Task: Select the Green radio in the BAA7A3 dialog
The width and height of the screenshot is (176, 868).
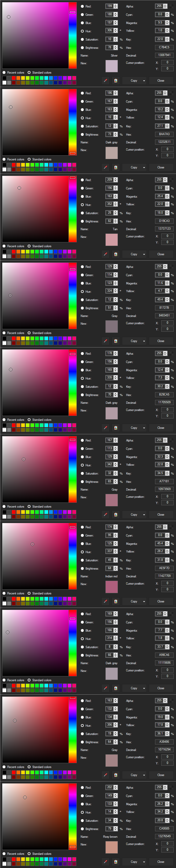Action: coord(82,102)
